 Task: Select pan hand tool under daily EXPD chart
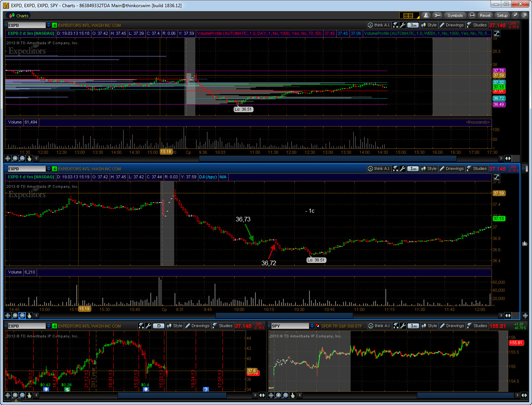click(29, 396)
